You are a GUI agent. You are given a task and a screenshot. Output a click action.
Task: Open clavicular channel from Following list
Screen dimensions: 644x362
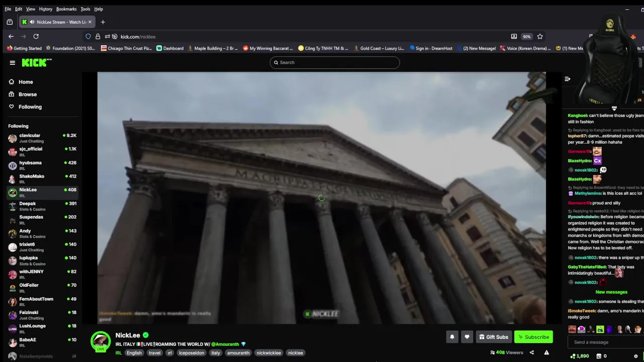coord(42,138)
